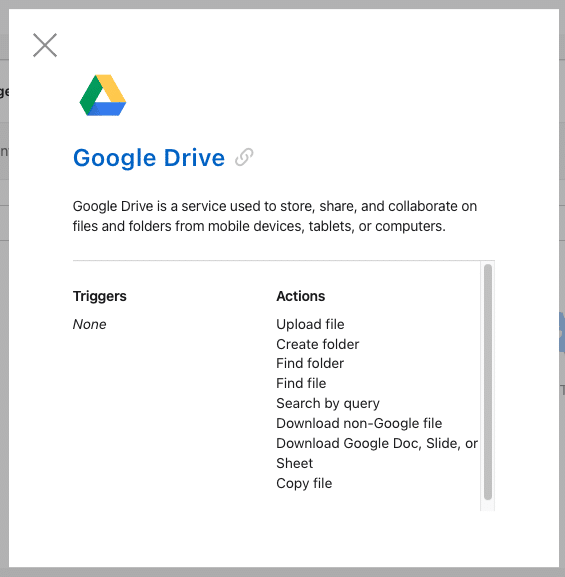Image resolution: width=565 pixels, height=577 pixels.
Task: Select 'Download non-Google file' action text
Action: [359, 423]
